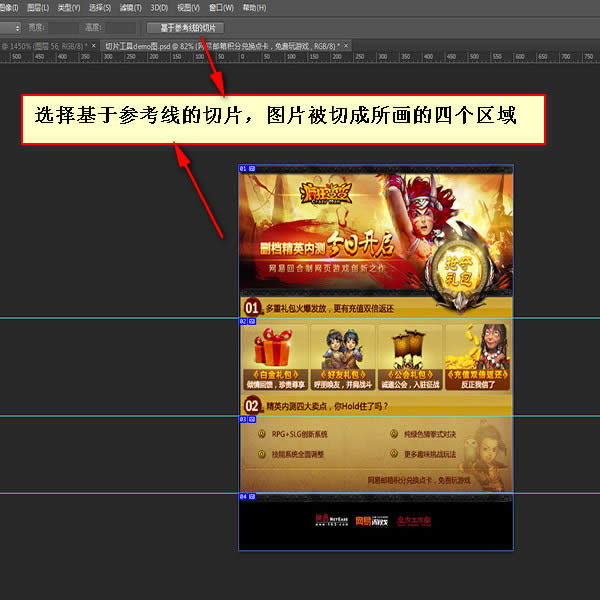Open the 3D(D) menu
Image resolution: width=600 pixels, height=600 pixels.
[160, 8]
